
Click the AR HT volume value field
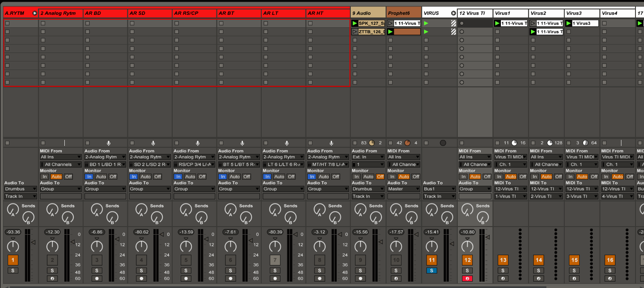[320, 232]
